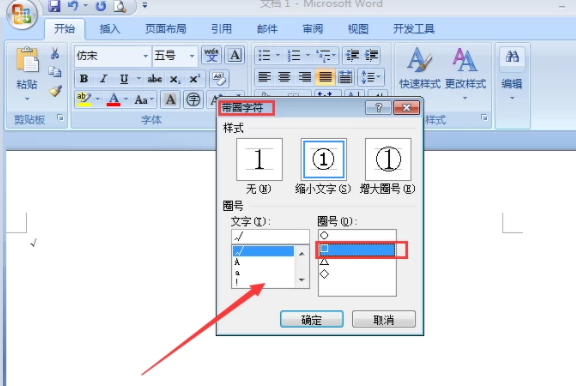Open the 邮件 ribbon tab
This screenshot has height=386, width=576.
[267, 29]
